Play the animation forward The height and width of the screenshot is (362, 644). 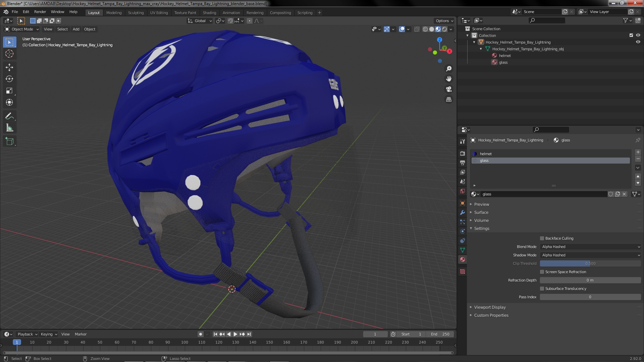point(235,334)
